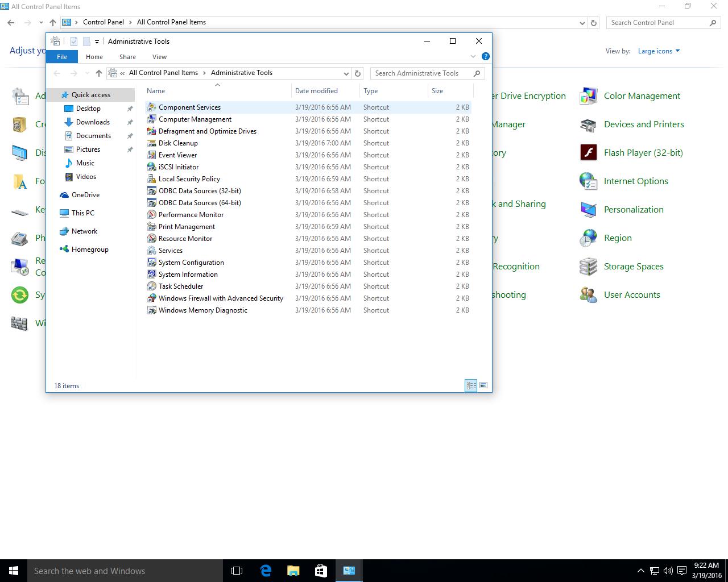Click the Help question mark icon
The width and height of the screenshot is (728, 582).
(485, 56)
